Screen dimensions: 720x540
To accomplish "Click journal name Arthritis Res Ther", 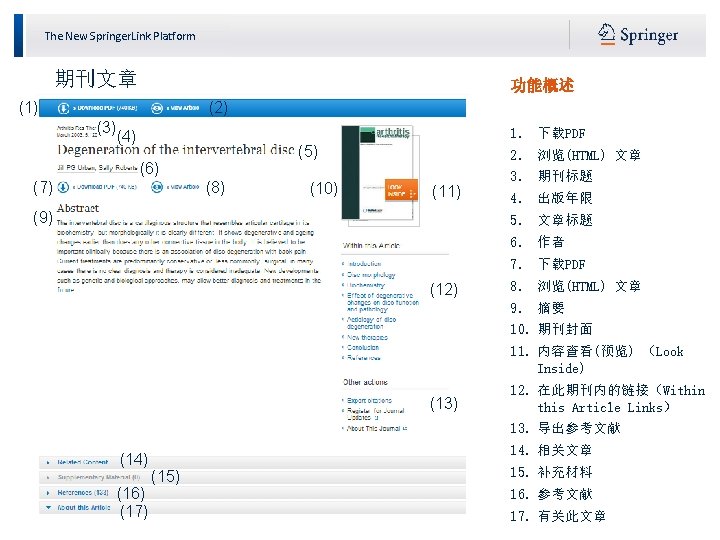I will click(76, 128).
